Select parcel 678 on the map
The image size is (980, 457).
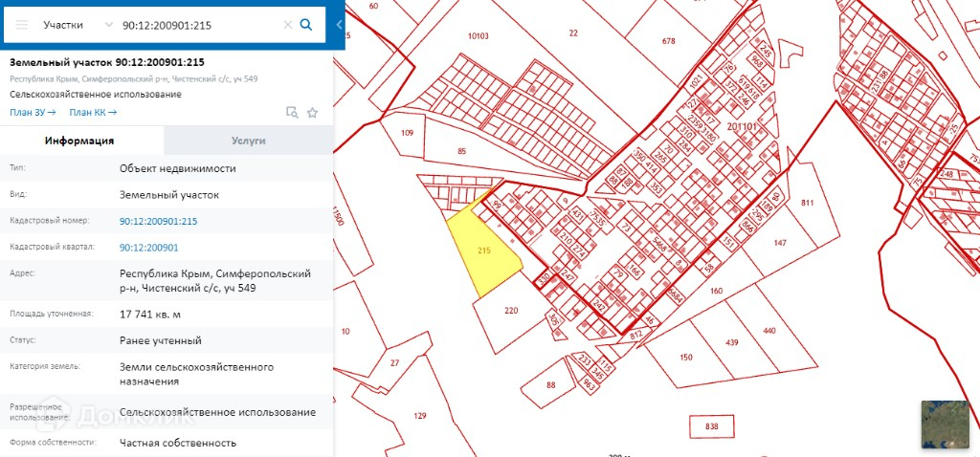[x=669, y=41]
